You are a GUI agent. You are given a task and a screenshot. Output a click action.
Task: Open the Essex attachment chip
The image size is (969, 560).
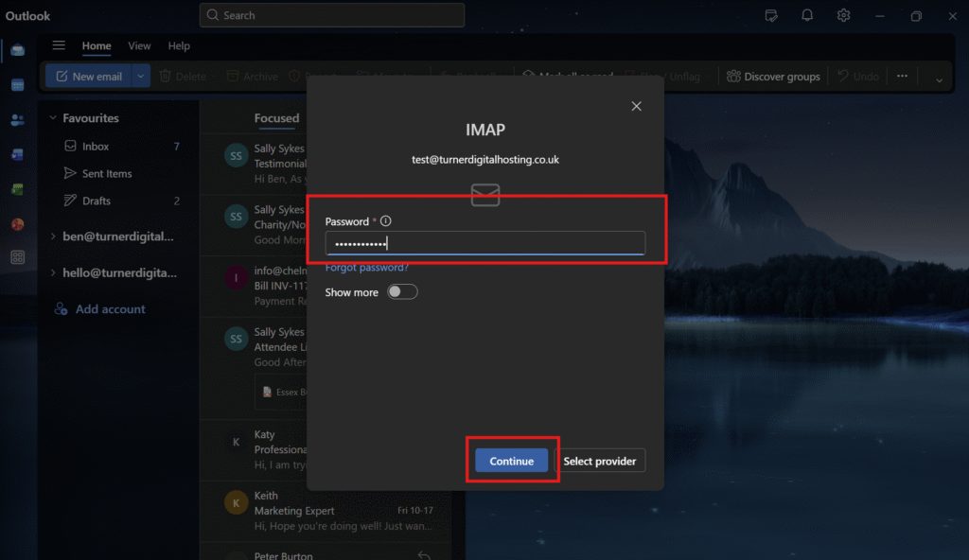(282, 392)
